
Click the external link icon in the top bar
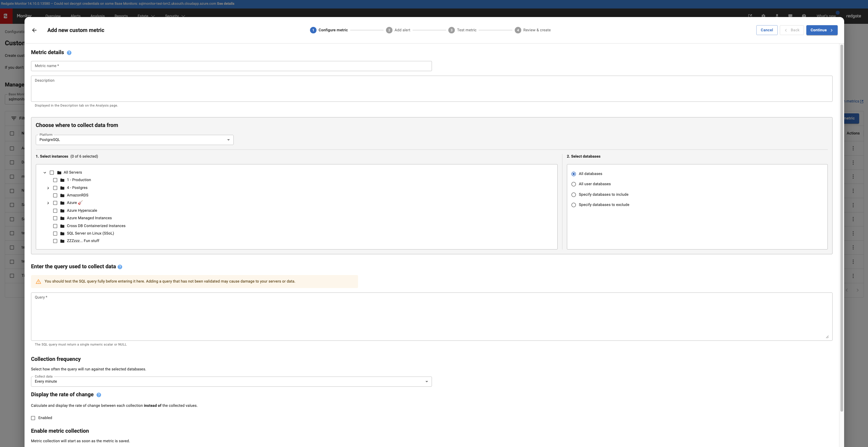point(750,16)
